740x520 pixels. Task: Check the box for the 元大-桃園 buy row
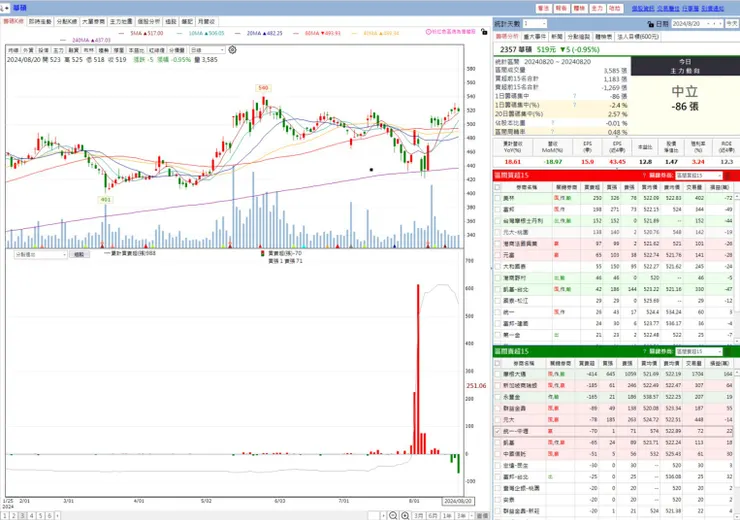click(x=497, y=232)
